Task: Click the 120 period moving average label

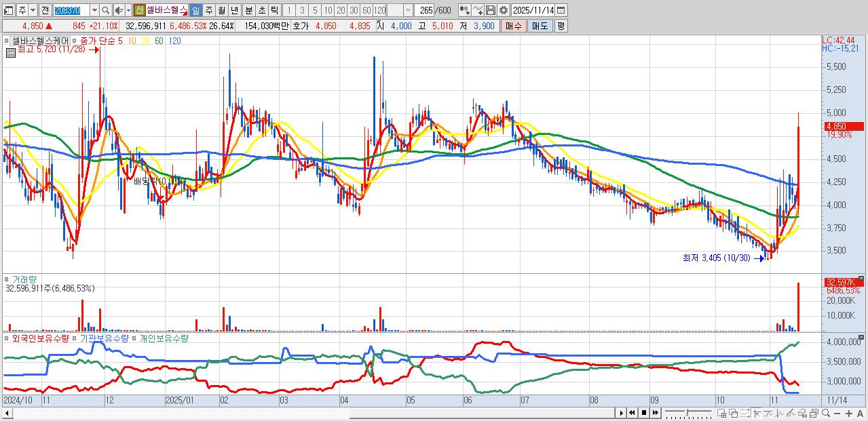Action: coord(174,41)
